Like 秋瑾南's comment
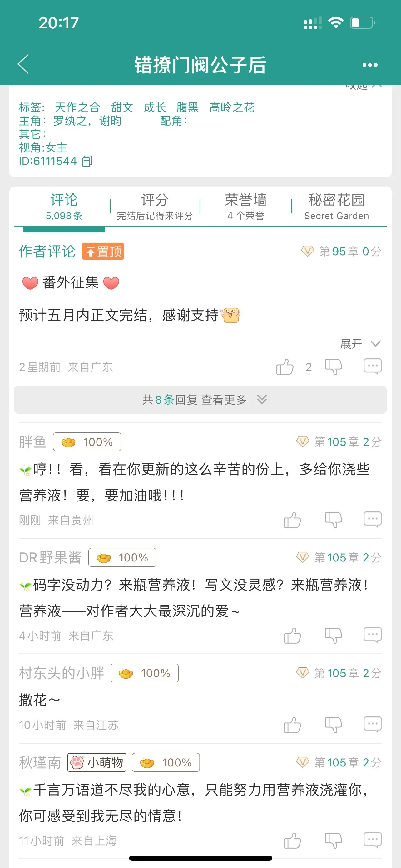The image size is (401, 868). [x=292, y=840]
